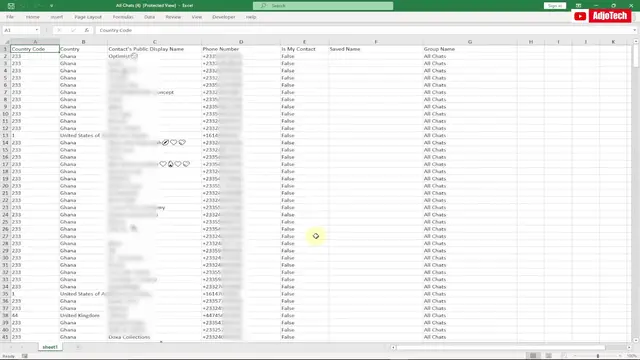The width and height of the screenshot is (640, 360).
Task: Click the sheet1 tab
Action: tap(50, 347)
